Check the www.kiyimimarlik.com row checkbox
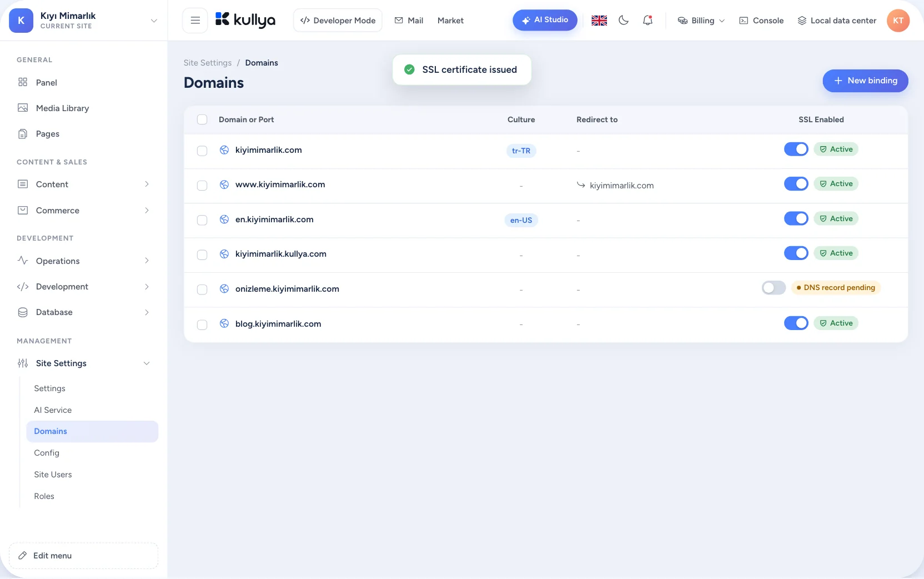 [202, 186]
